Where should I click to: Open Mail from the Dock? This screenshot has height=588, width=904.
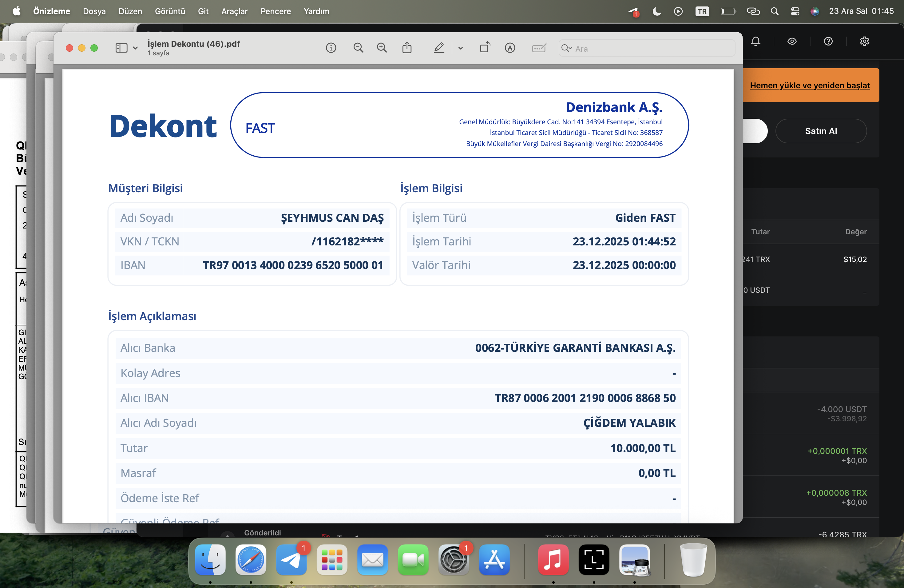pos(373,559)
